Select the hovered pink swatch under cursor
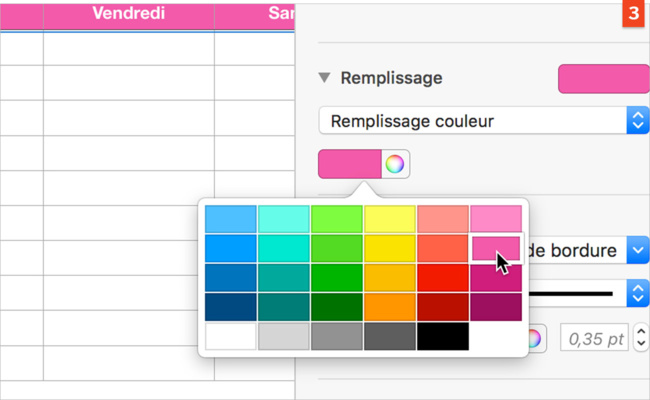The width and height of the screenshot is (650, 400). pyautogui.click(x=495, y=248)
